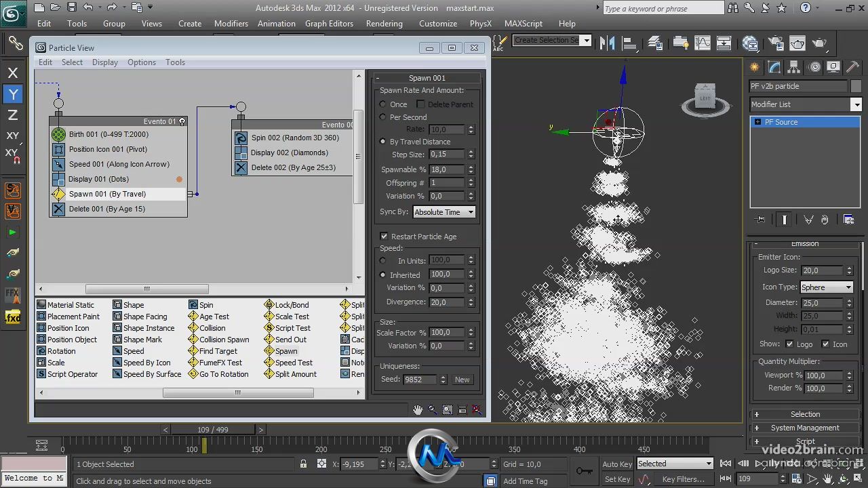
Task: Click Add Time Tag
Action: (525, 481)
